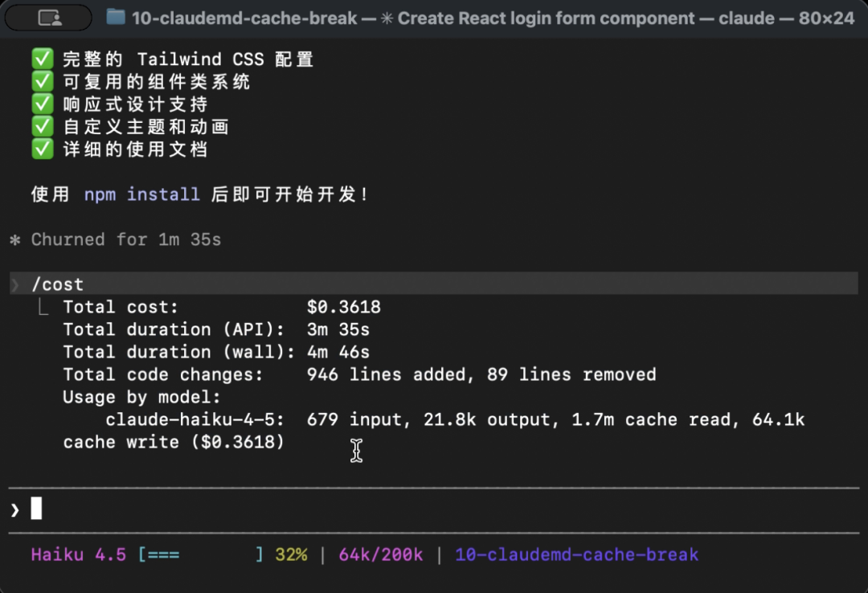
Task: Click the "claude-haiku-4-5:" model name
Action: [x=194, y=419]
